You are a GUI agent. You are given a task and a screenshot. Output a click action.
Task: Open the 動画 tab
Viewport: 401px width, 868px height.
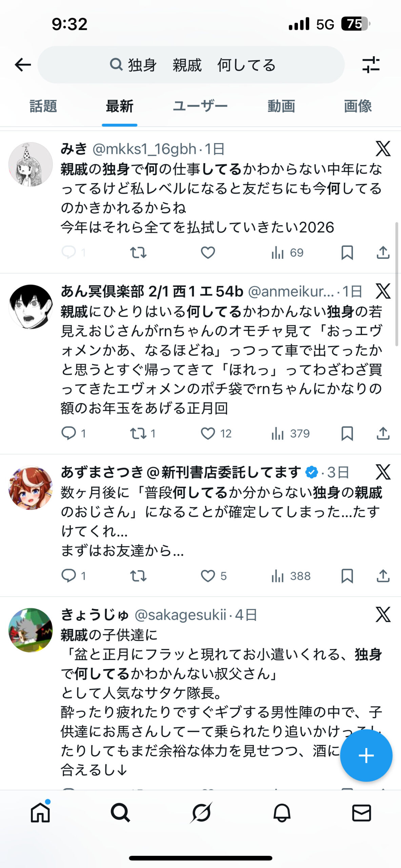click(281, 106)
